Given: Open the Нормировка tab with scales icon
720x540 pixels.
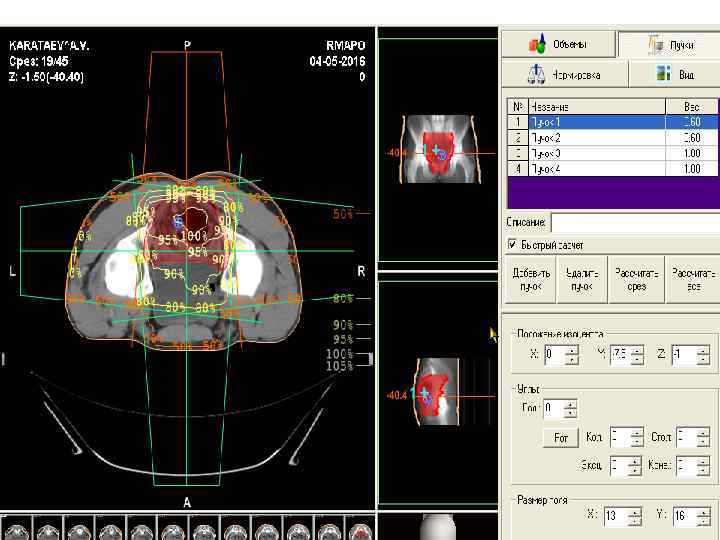Looking at the screenshot, I should tap(565, 74).
